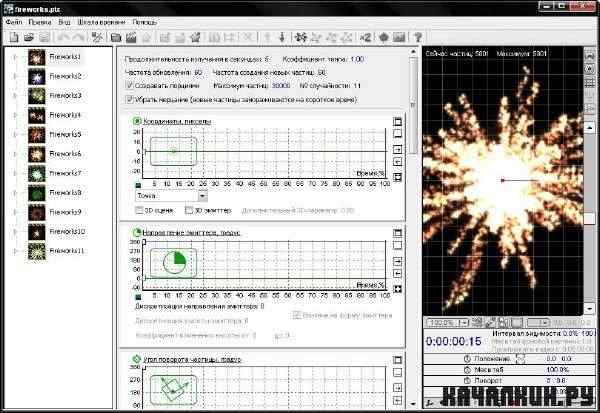Expand the Fireworks10 tree node
Image resolution: width=600 pixels, height=413 pixels.
[15, 232]
